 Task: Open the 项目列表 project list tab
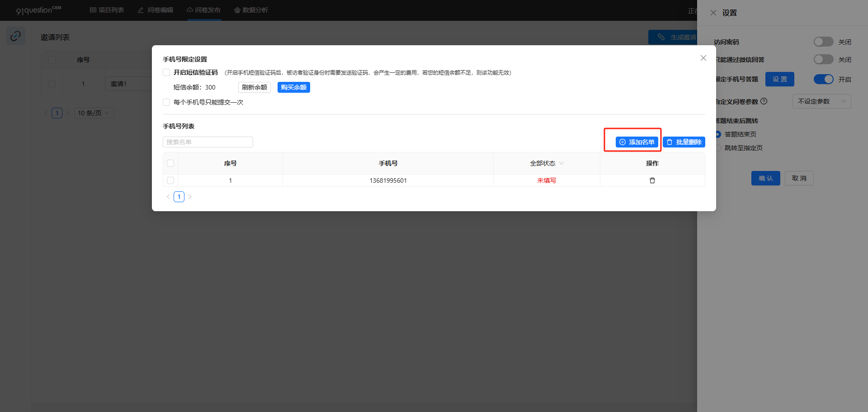point(107,10)
